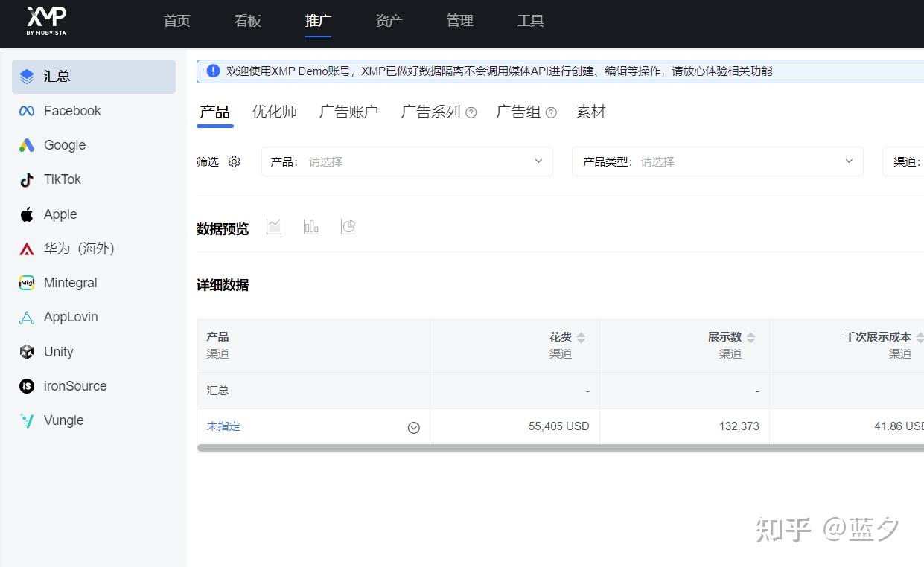Select Facebook channel in sidebar
The image size is (924, 567).
tap(94, 111)
